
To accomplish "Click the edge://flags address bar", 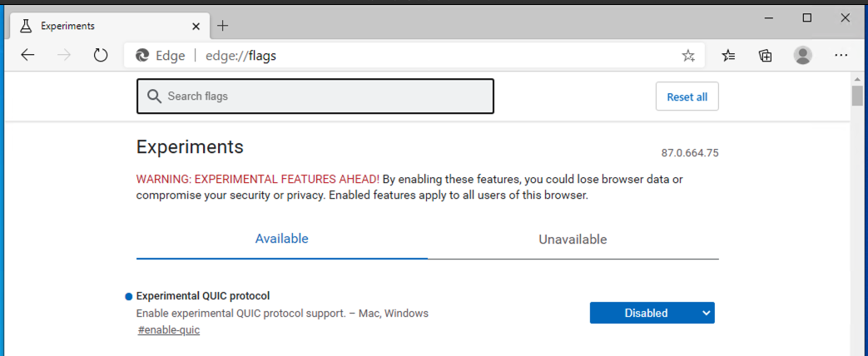I will coord(416,56).
